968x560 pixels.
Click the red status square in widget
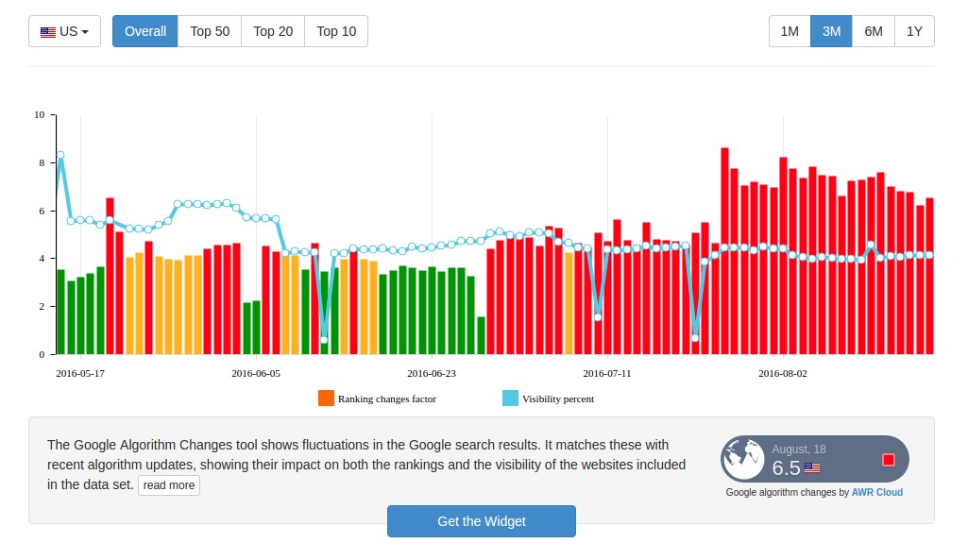tap(889, 459)
